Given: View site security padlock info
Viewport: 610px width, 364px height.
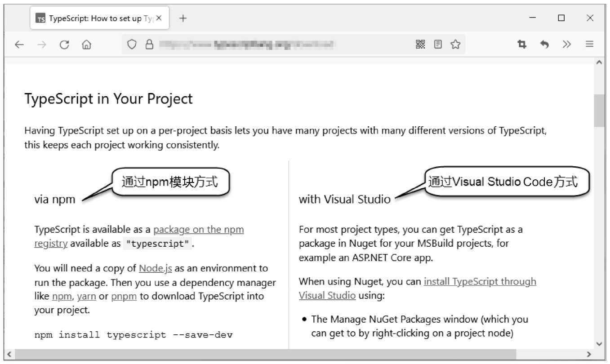Looking at the screenshot, I should (149, 44).
